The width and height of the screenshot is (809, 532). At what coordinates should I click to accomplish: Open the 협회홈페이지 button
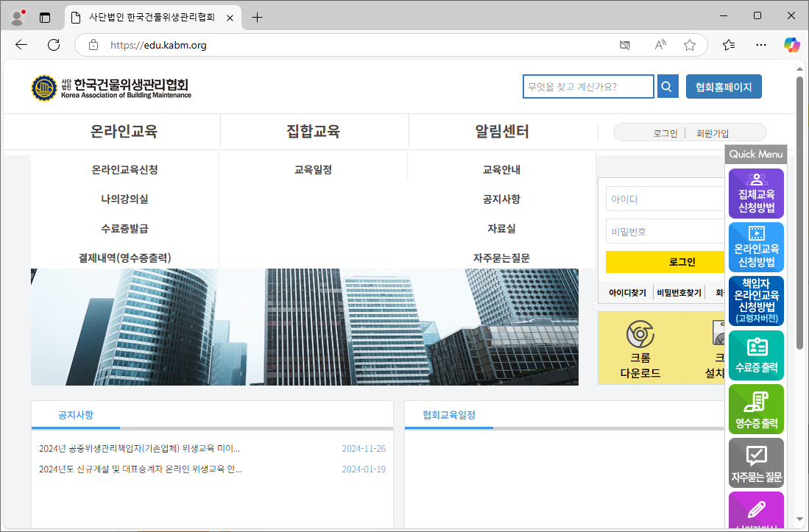coord(724,87)
